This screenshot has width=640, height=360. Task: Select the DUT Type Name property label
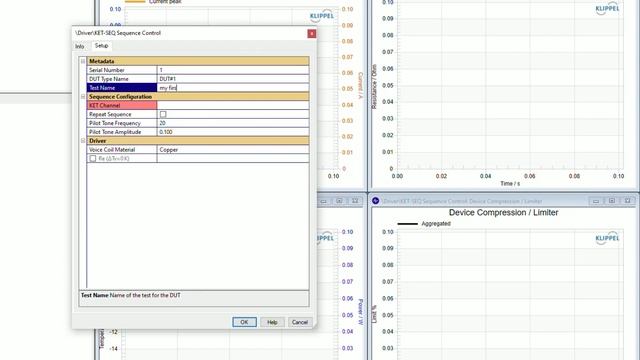click(x=122, y=79)
